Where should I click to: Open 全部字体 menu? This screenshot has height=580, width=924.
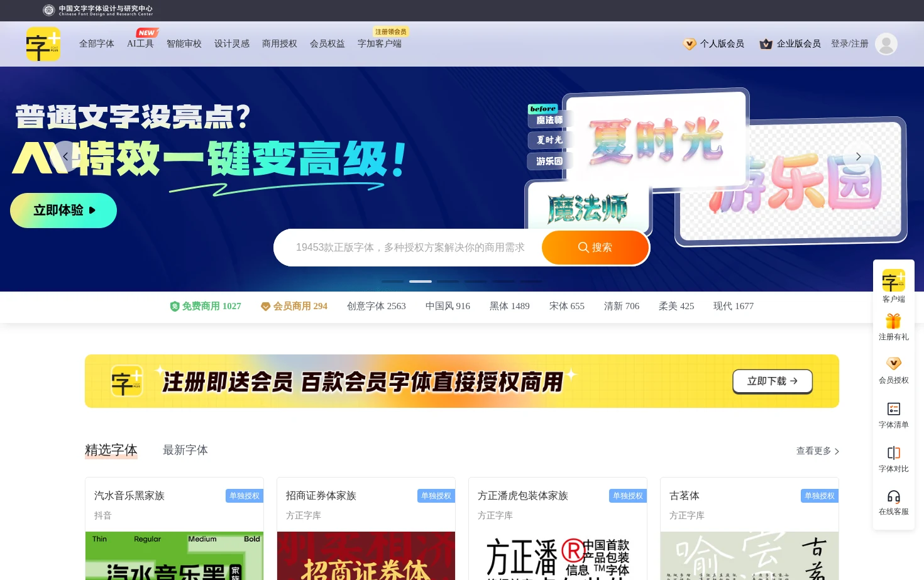tap(97, 43)
